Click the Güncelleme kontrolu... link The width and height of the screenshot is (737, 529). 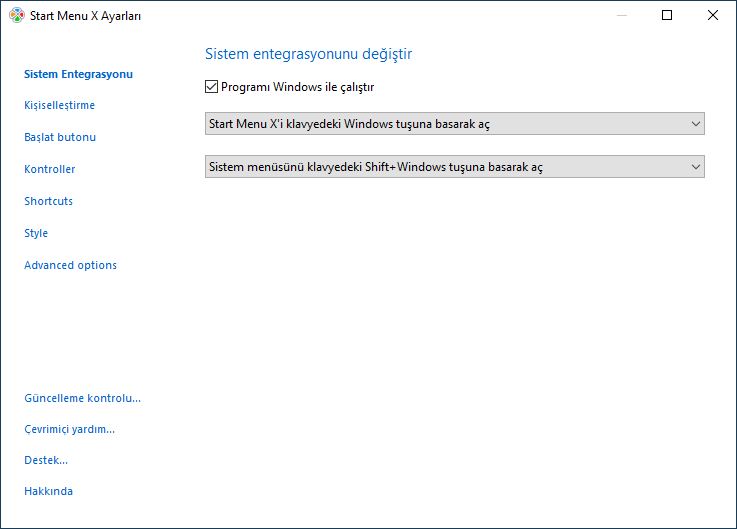pyautogui.click(x=82, y=398)
